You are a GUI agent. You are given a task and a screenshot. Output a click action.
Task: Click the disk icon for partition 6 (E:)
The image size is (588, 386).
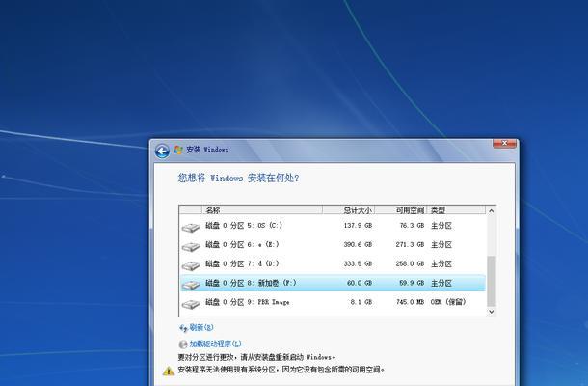click(191, 245)
